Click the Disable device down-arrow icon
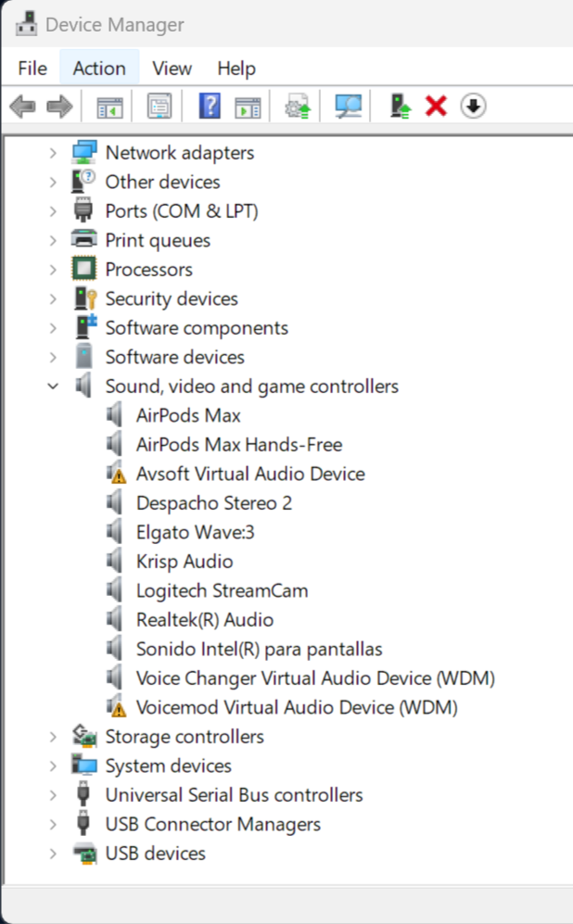This screenshot has height=924, width=573. tap(473, 108)
